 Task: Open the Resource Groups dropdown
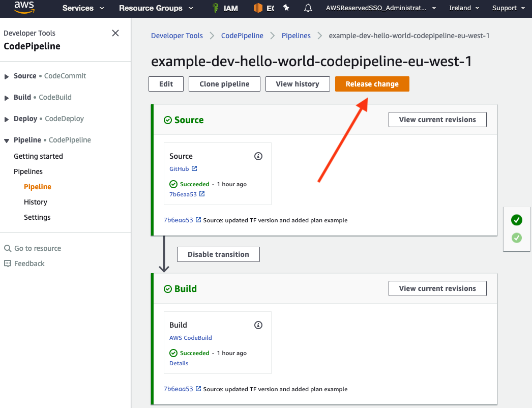click(156, 8)
